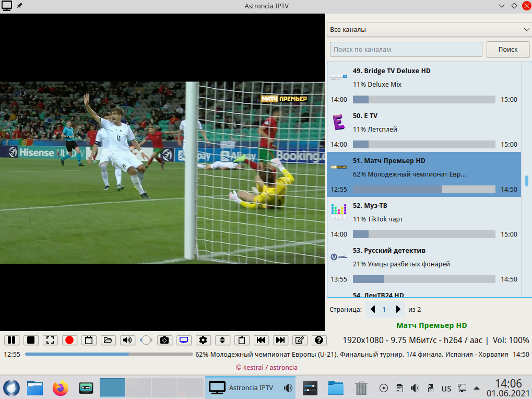Select channel 50. E TV
Screen dimensions: 532x399
coord(424,130)
